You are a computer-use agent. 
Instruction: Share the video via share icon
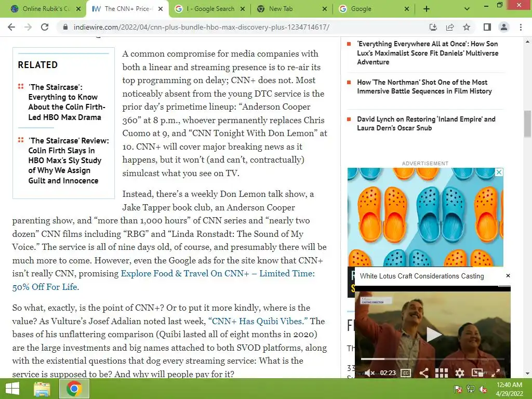click(423, 373)
